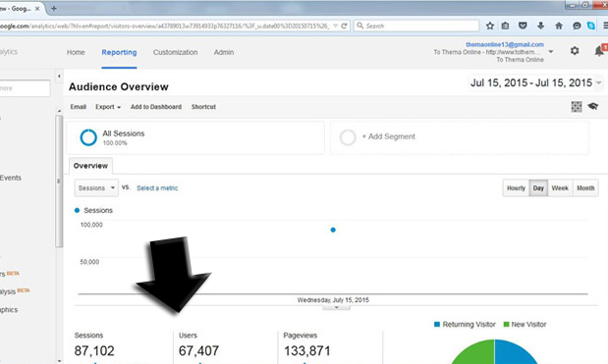The width and height of the screenshot is (608, 364).
Task: Open the downloads arrow icon
Action: click(540, 26)
